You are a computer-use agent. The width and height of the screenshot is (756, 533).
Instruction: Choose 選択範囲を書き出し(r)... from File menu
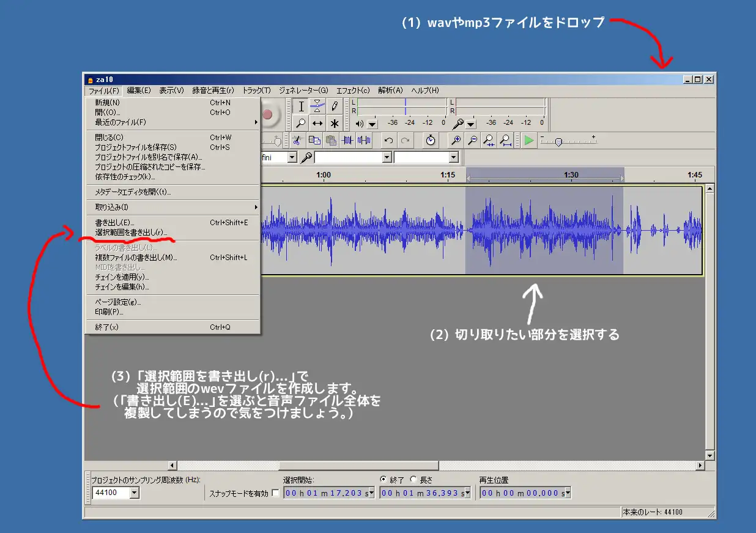click(x=130, y=232)
